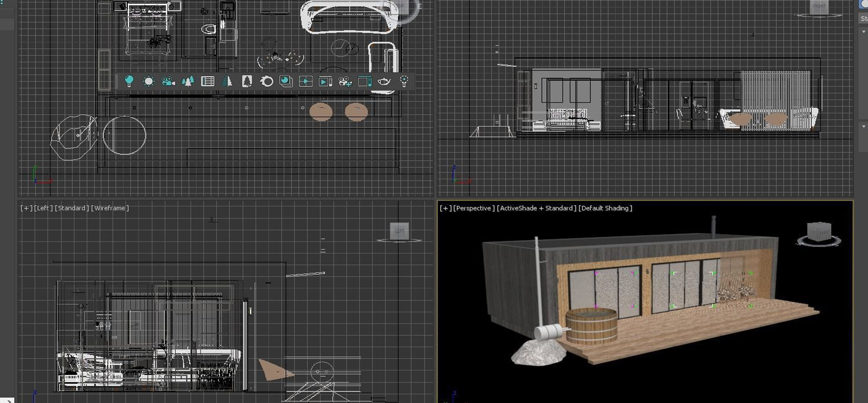This screenshot has height=403, width=868.
Task: Click the [+] menu in Perspective viewport
Action: (445, 208)
